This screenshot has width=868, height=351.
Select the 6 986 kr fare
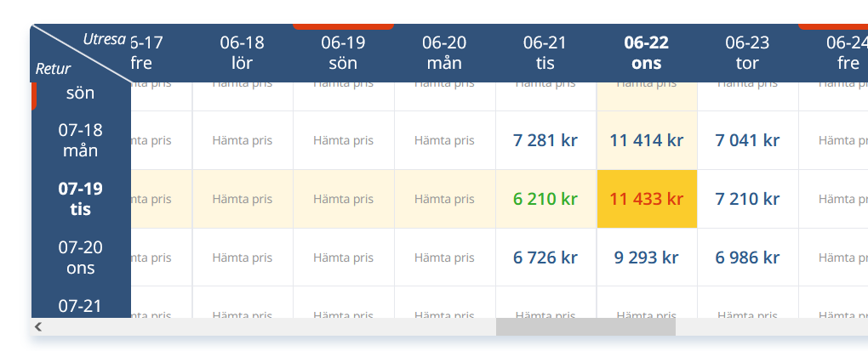pos(747,258)
